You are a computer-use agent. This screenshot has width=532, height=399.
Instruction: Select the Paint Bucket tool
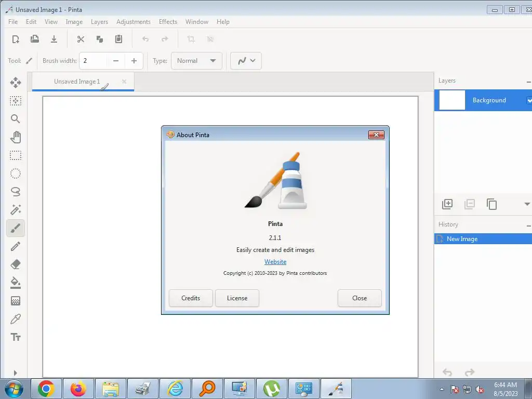click(16, 283)
